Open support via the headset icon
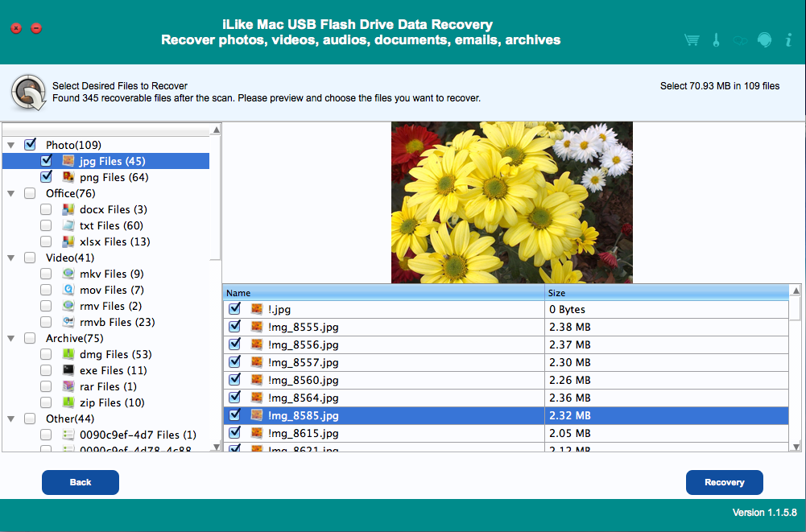The height and width of the screenshot is (532, 806). tap(764, 40)
